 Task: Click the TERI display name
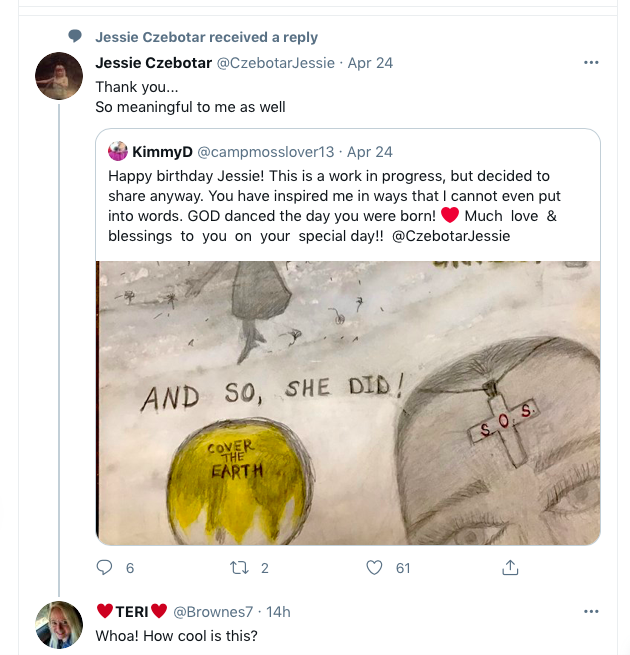point(132,611)
